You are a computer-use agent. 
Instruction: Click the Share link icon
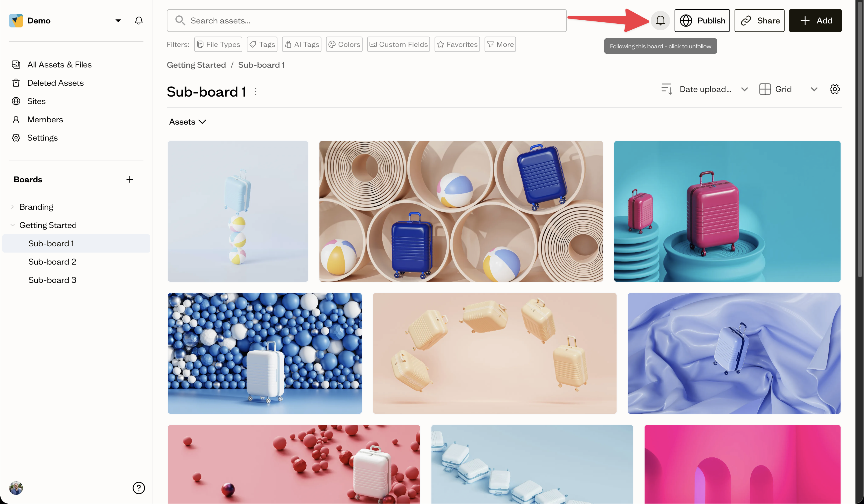tap(746, 21)
